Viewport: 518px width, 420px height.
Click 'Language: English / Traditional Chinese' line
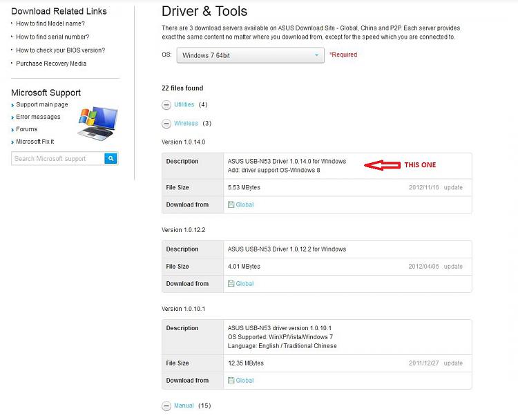[282, 346]
